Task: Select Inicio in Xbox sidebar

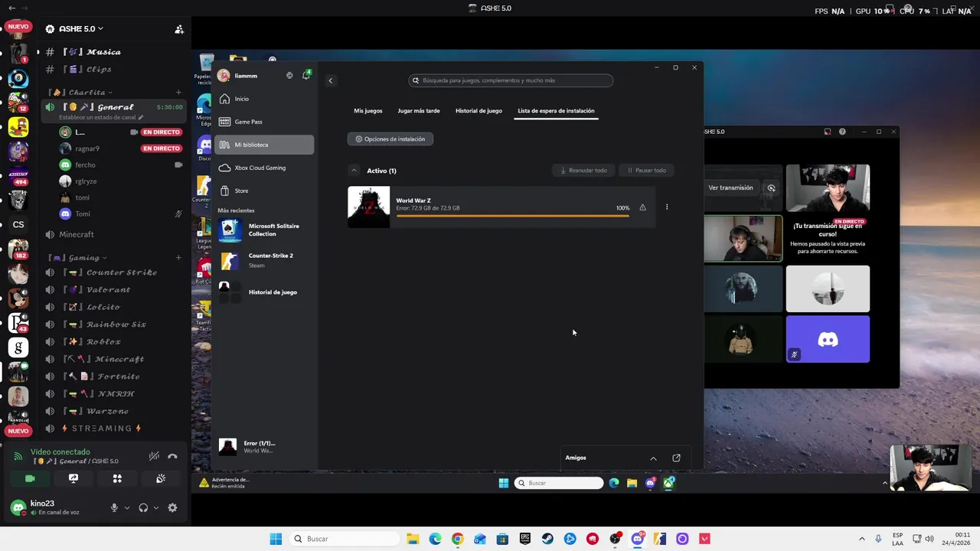Action: coord(264,99)
